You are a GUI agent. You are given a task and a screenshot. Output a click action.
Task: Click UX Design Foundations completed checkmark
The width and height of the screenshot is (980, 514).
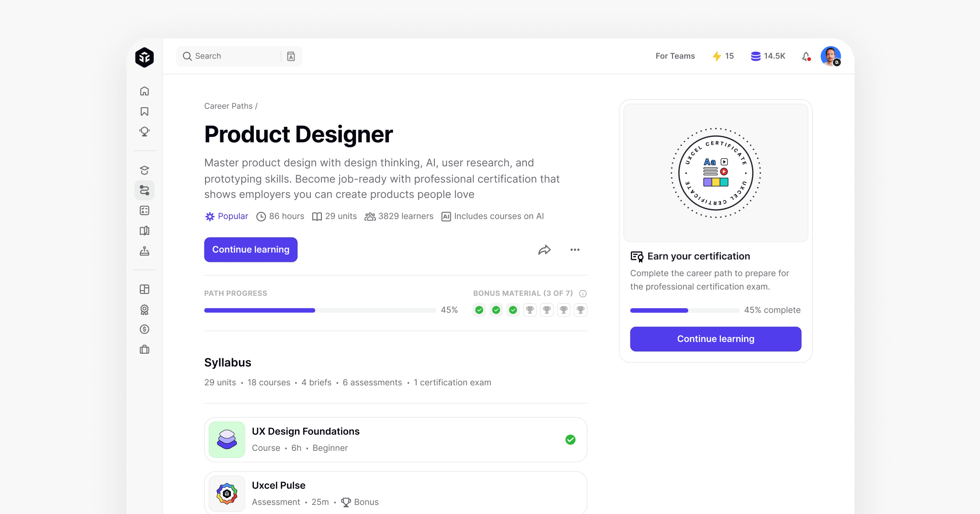(570, 440)
